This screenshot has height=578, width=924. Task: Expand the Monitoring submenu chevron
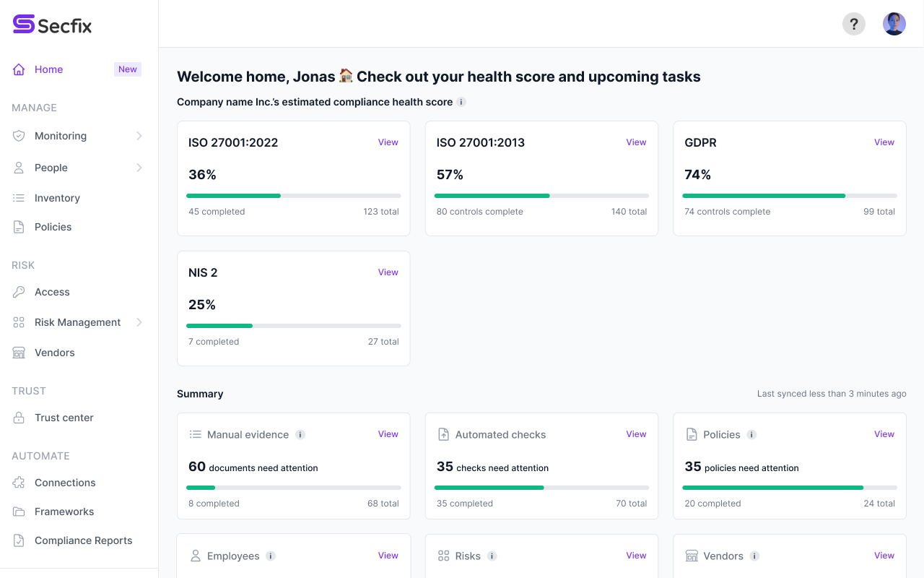click(140, 136)
